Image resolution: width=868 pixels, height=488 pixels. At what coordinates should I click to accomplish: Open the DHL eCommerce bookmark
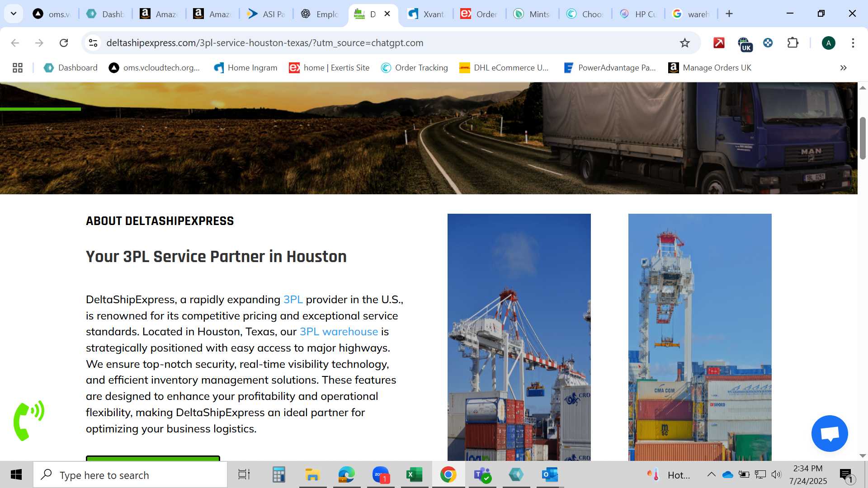click(x=504, y=68)
